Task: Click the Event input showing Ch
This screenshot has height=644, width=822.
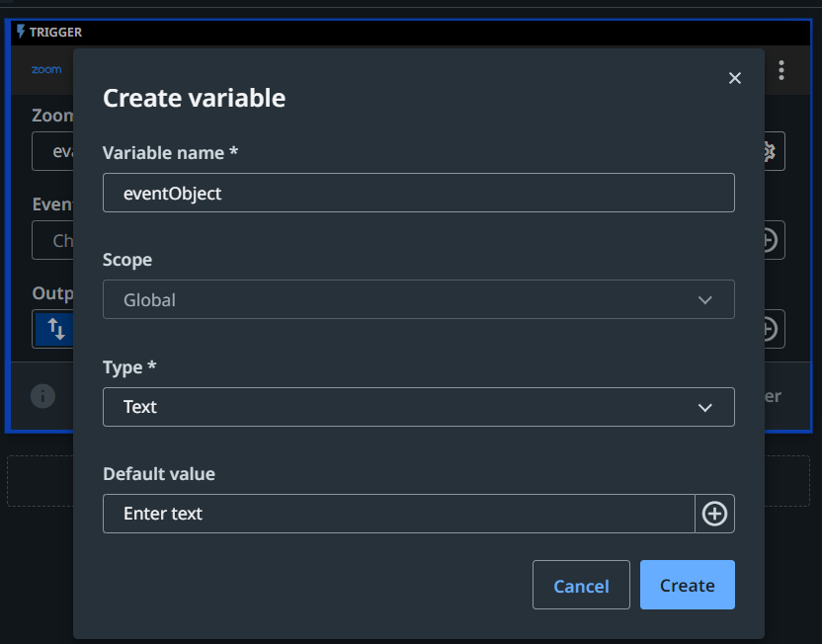Action: [54, 240]
